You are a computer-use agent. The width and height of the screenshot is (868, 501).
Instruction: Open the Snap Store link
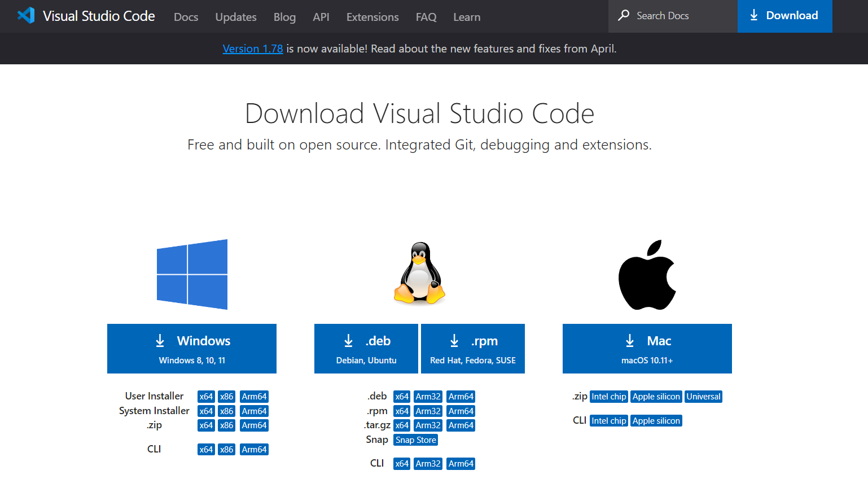(416, 440)
